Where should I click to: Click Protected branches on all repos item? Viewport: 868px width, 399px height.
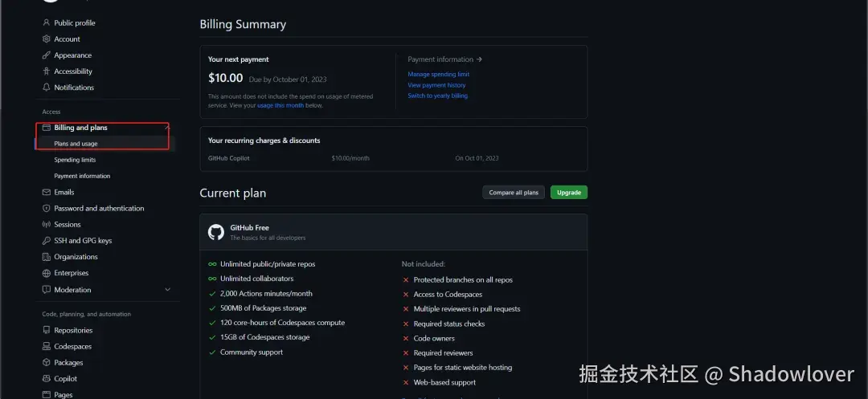click(x=463, y=279)
